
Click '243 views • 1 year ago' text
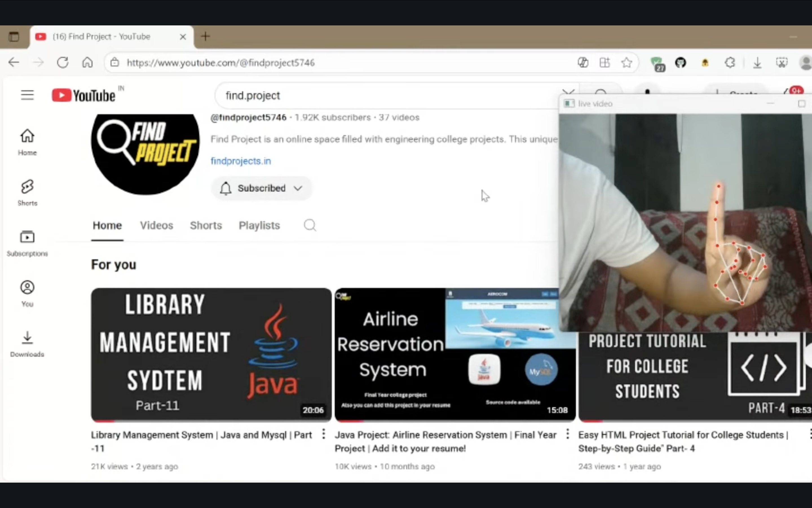pos(620,466)
